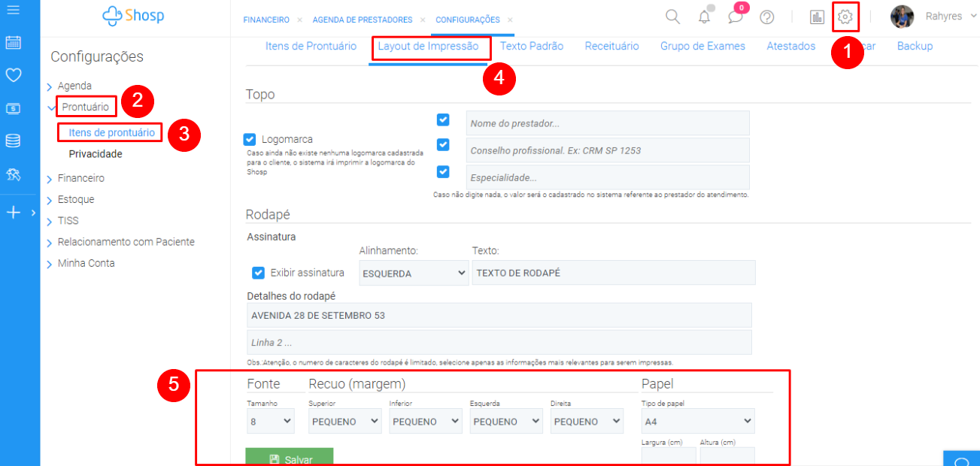Open the Superior margin dropdown
This screenshot has height=466, width=980.
point(345,422)
